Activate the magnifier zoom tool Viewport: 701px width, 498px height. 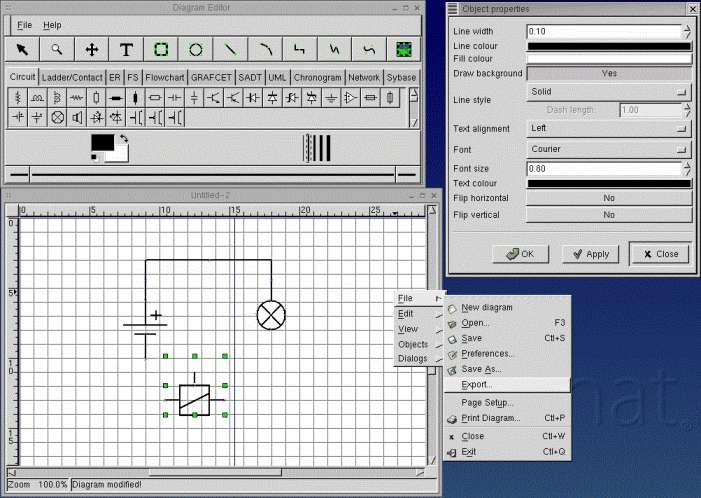pyautogui.click(x=57, y=48)
